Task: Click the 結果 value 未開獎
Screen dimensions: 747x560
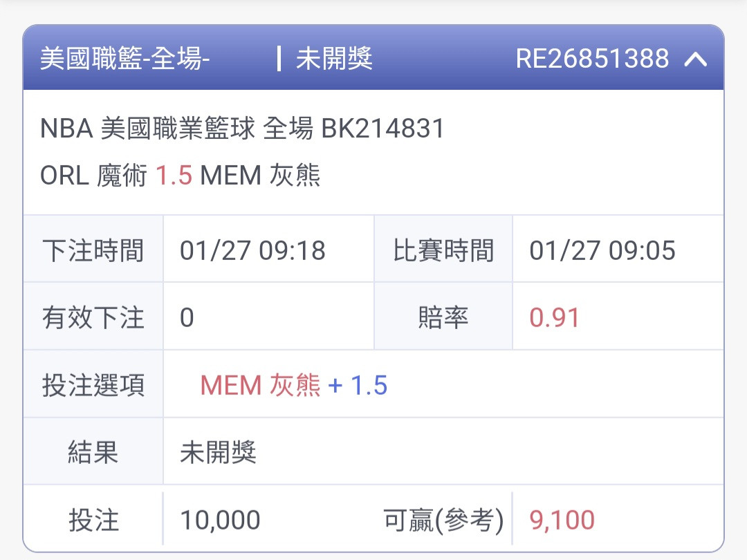Action: click(218, 452)
